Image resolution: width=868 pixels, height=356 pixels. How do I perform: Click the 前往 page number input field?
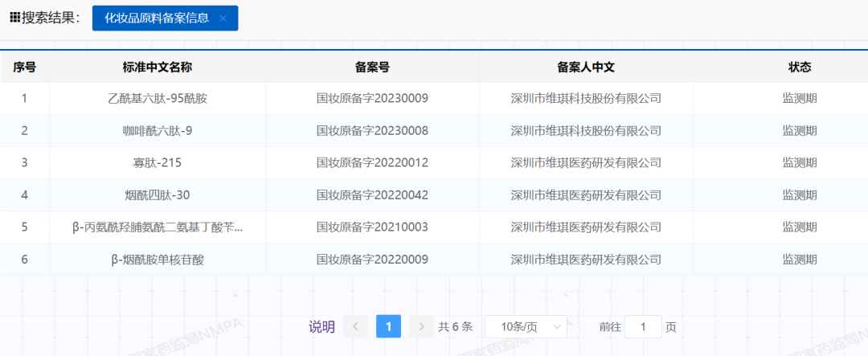coord(643,326)
